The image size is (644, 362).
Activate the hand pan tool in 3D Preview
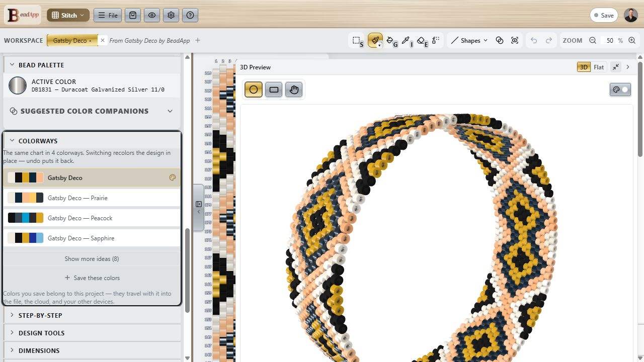294,89
